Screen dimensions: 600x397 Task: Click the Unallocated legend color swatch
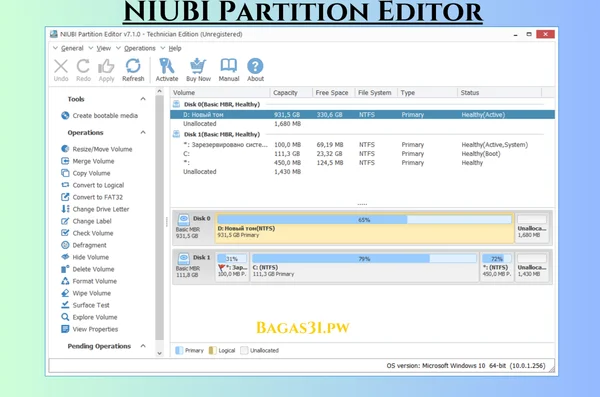[244, 350]
